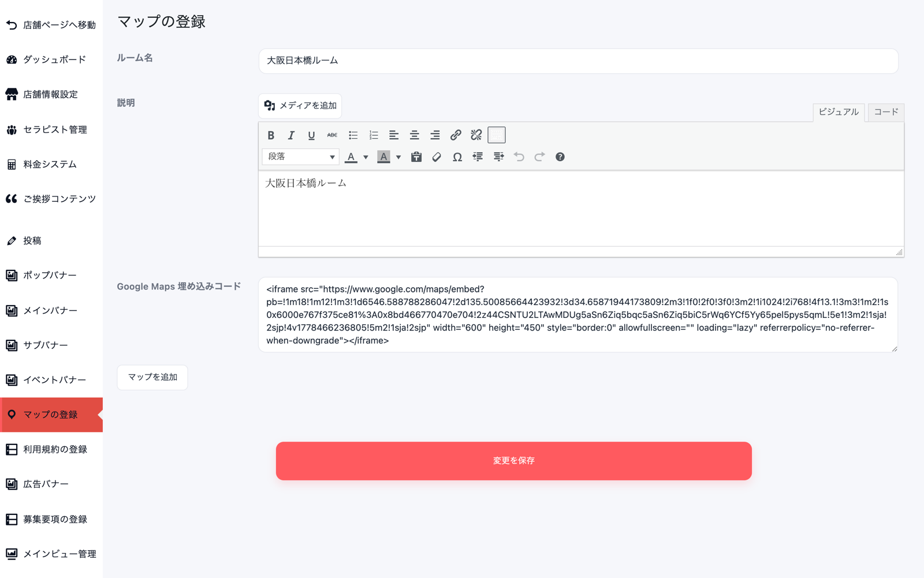Open 広告バナー menu item
This screenshot has height=578, width=924.
51,484
